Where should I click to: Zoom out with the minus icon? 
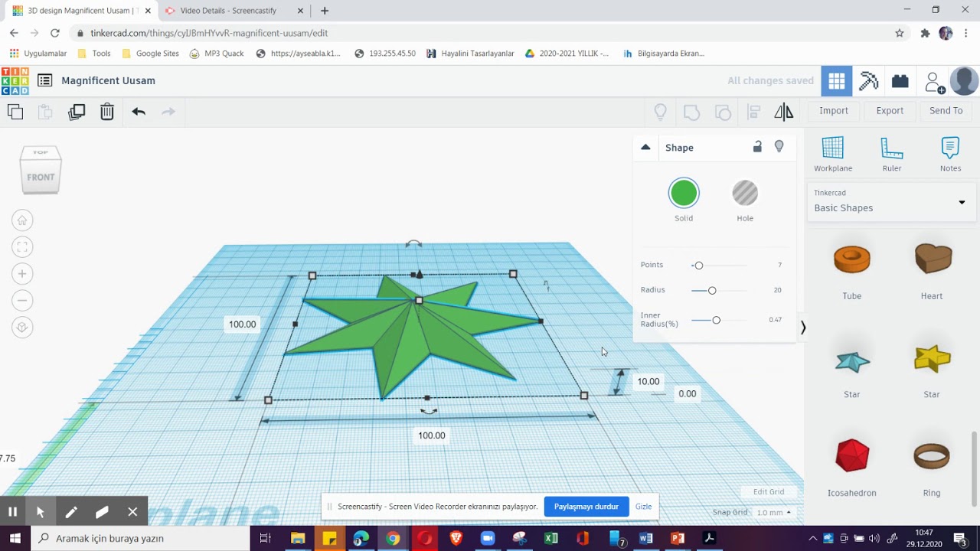(22, 301)
